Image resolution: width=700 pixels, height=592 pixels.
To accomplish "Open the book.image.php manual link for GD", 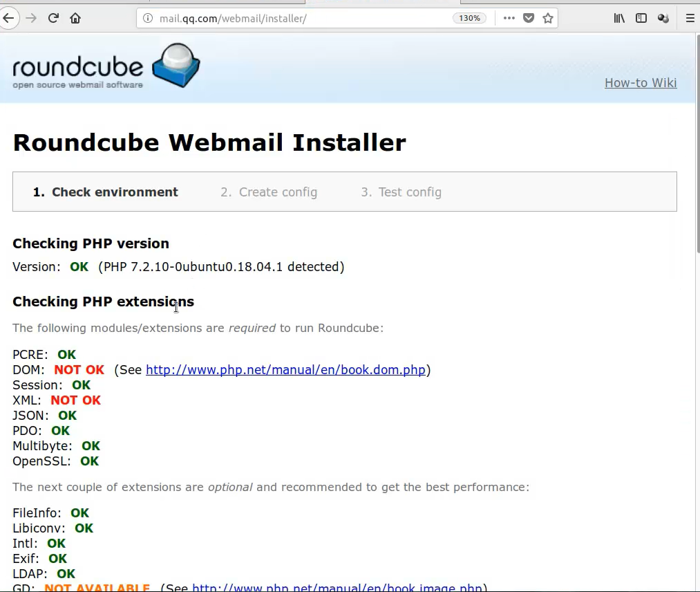I will [337, 586].
